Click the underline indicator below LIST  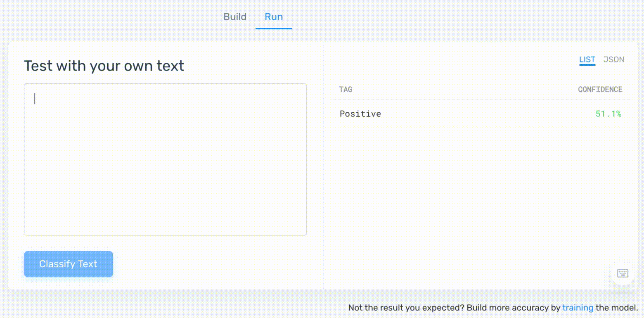pyautogui.click(x=587, y=65)
